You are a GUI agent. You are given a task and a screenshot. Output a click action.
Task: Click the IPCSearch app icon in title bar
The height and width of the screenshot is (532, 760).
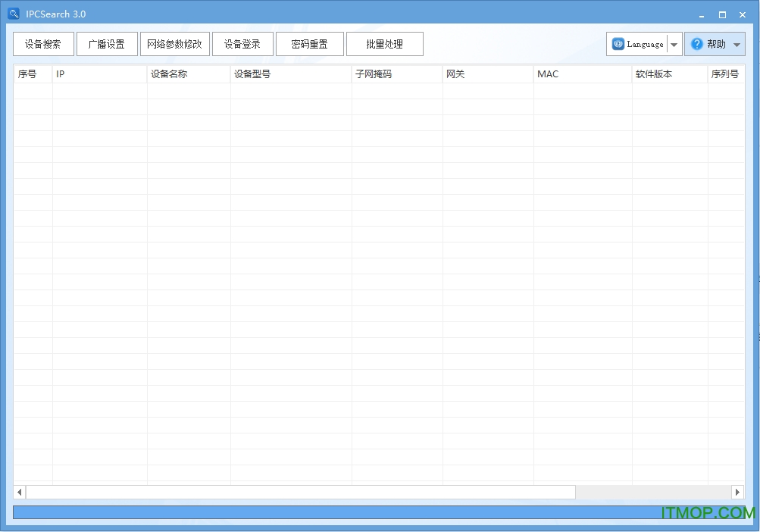tap(13, 14)
